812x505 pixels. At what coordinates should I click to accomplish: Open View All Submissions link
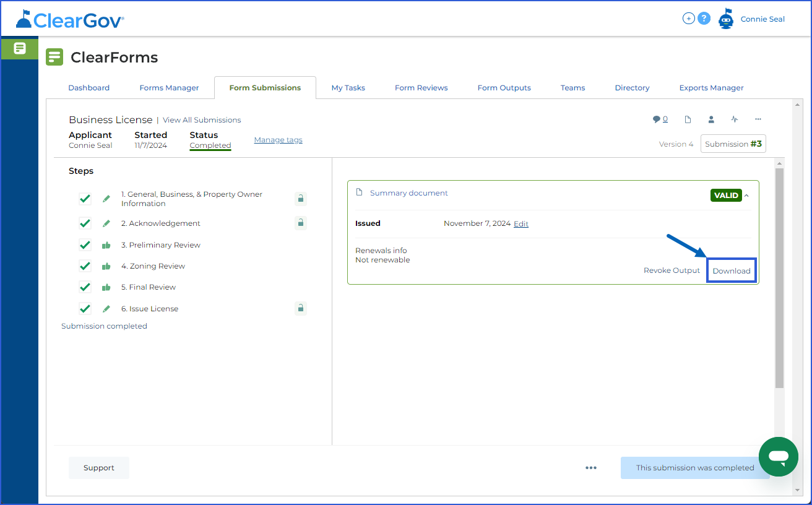[202, 119]
